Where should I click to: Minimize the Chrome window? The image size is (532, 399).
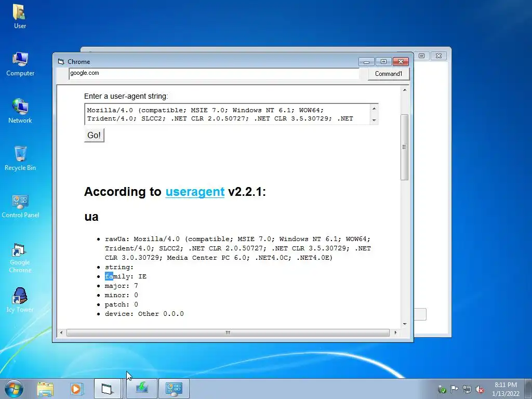366,61
